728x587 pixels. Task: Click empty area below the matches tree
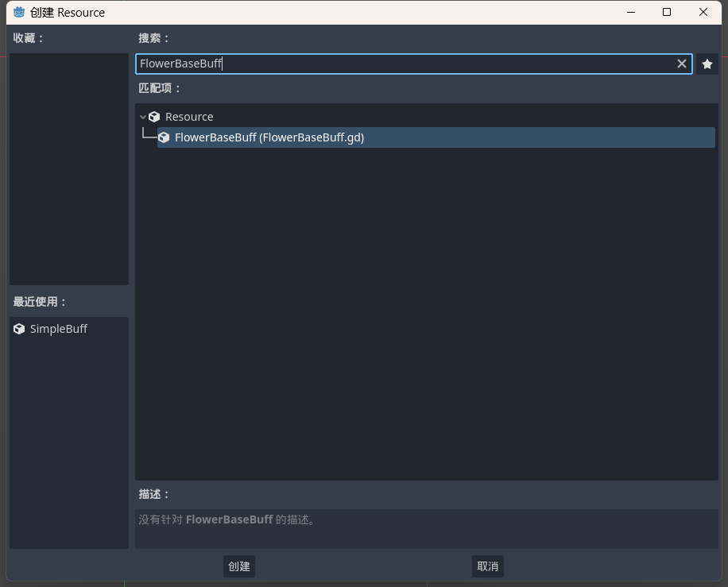tap(426, 318)
